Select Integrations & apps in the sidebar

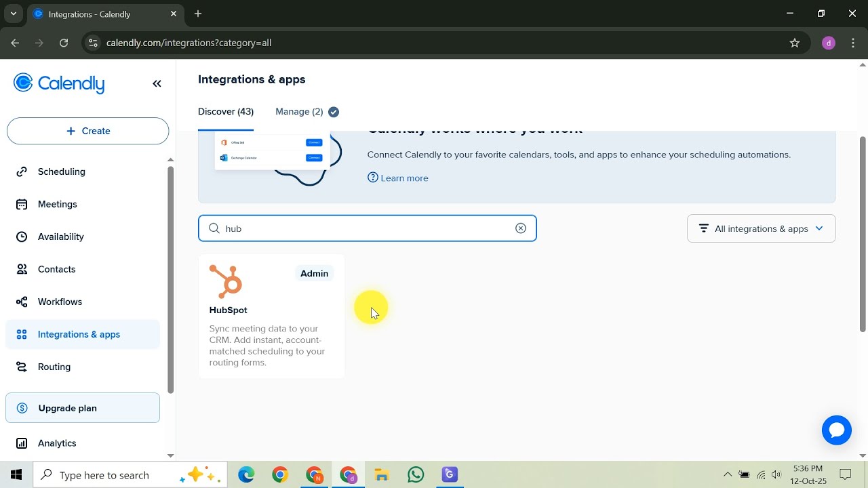point(83,334)
